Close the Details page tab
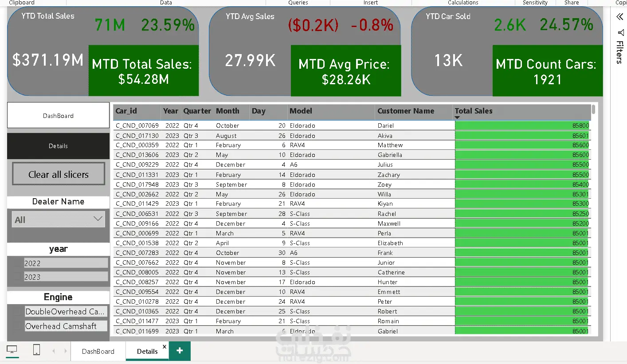Screen dimensions: 627x364 click(165, 346)
